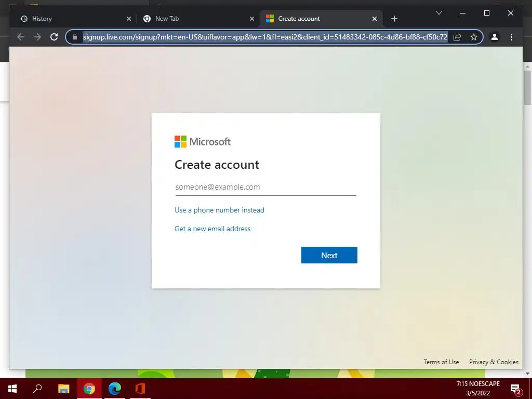Click the taskbar clock showing 3/5/2022
Viewport: 532px width, 399px height.
pyautogui.click(x=478, y=389)
